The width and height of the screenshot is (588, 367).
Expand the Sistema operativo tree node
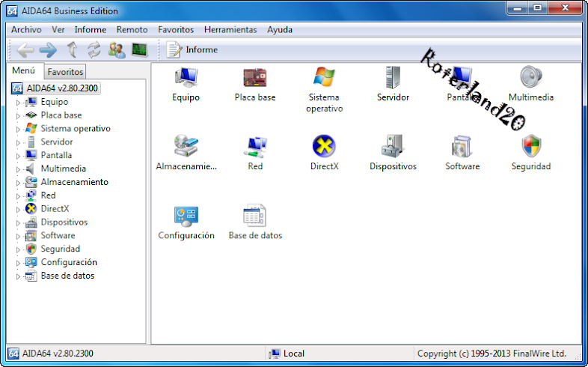[x=18, y=129]
